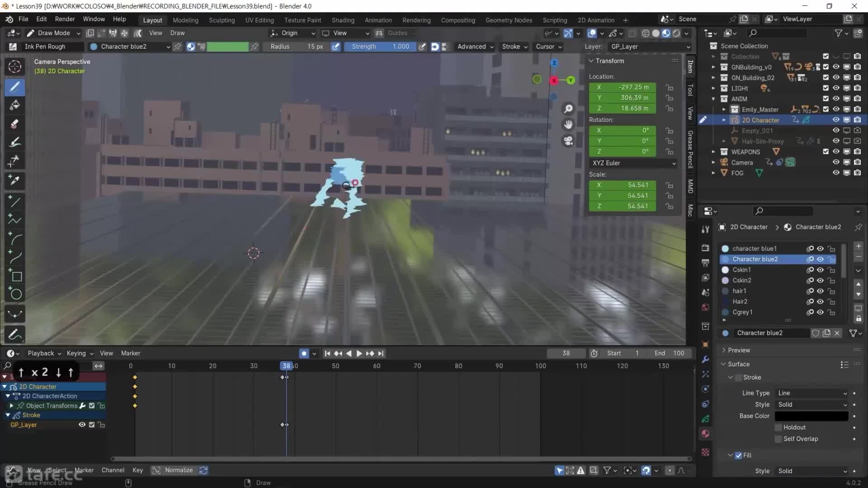The height and width of the screenshot is (488, 868).
Task: Disable the Fill checkbox
Action: (738, 455)
